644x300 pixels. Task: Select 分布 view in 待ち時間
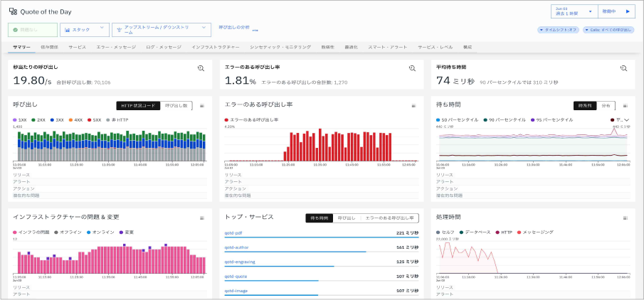606,105
